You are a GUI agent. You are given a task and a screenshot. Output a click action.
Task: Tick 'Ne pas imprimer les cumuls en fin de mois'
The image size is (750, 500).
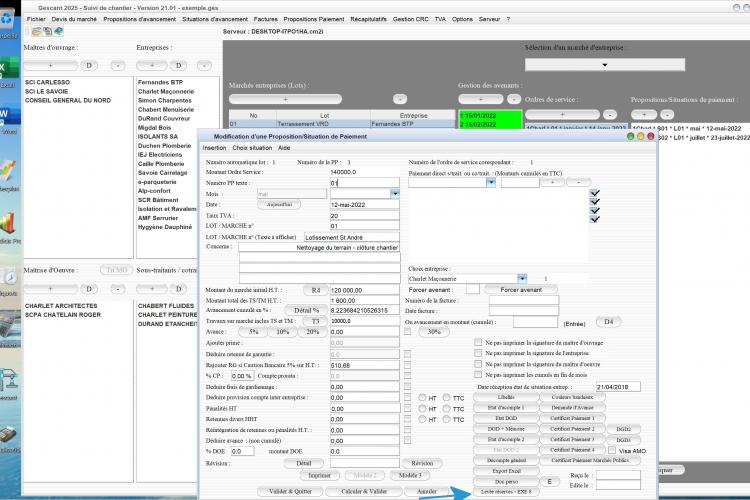[x=478, y=375]
